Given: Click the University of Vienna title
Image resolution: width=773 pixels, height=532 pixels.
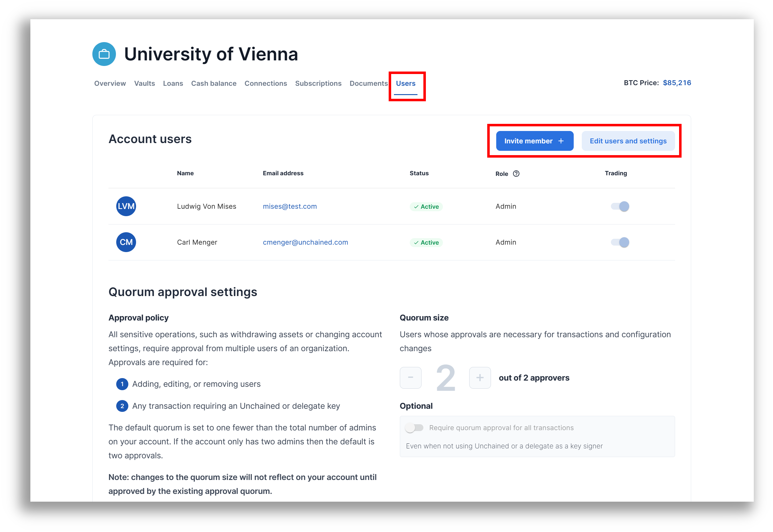Looking at the screenshot, I should tap(211, 54).
